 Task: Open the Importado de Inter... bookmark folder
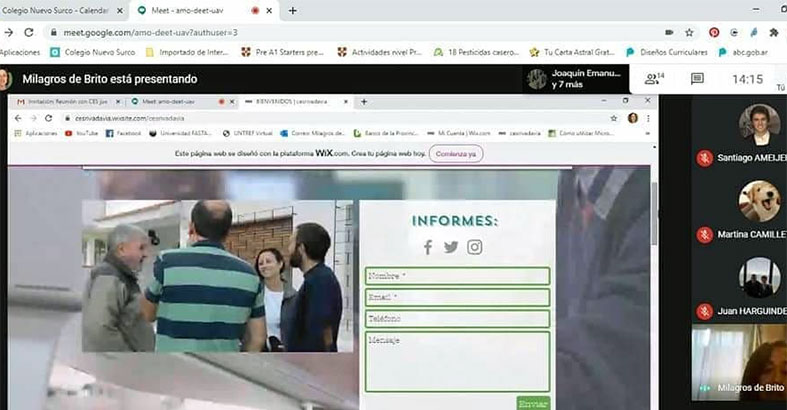(x=187, y=52)
